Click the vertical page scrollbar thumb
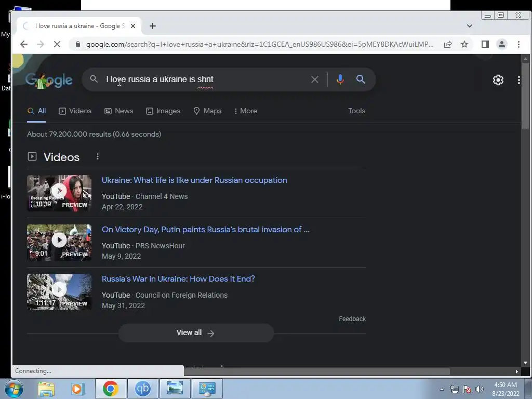 click(x=525, y=96)
